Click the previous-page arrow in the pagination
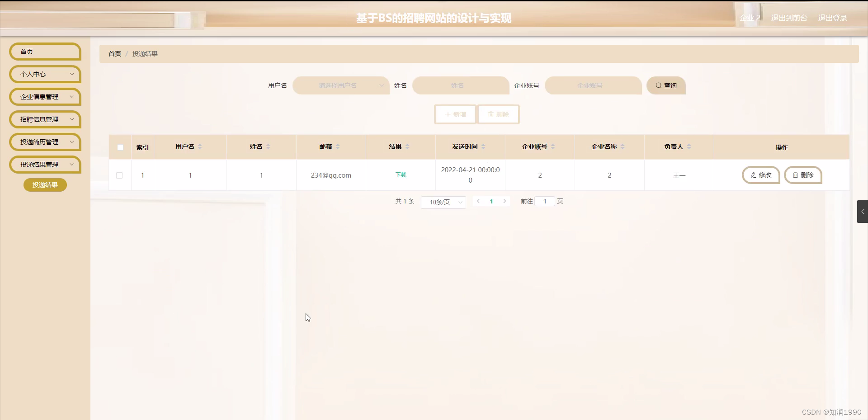The width and height of the screenshot is (868, 420). click(x=478, y=201)
